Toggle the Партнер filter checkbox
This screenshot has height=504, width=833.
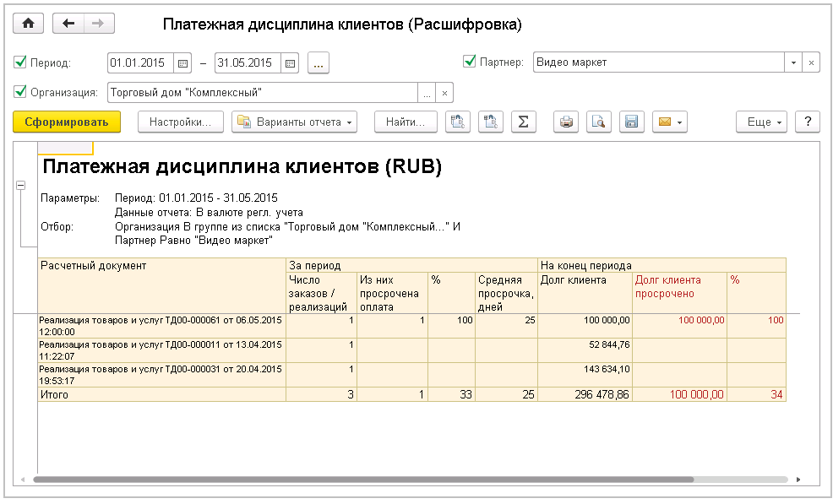click(470, 62)
